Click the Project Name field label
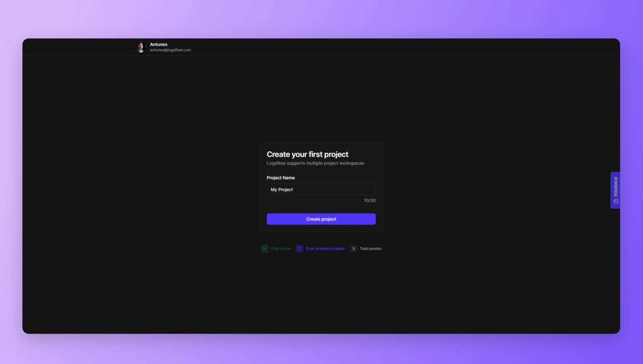 pyautogui.click(x=281, y=178)
